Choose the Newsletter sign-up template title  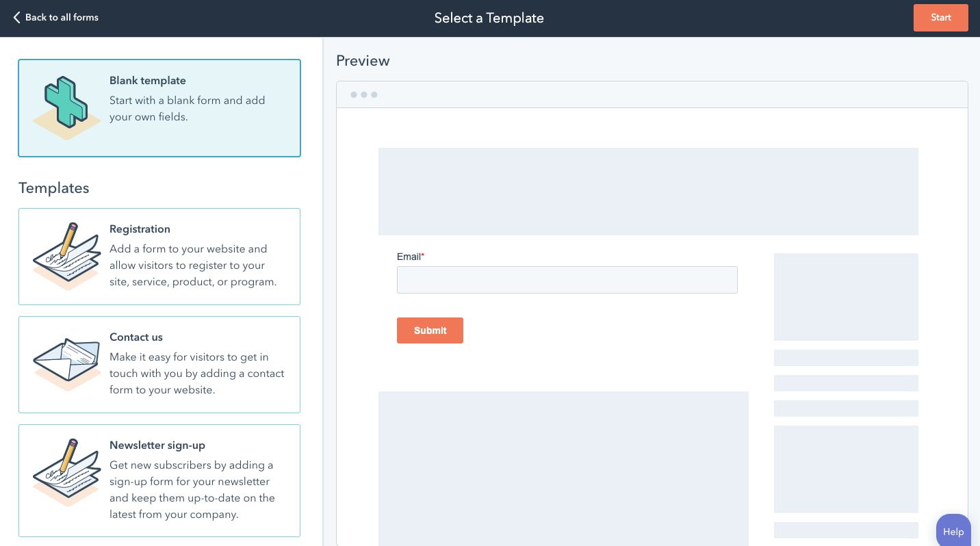157,445
